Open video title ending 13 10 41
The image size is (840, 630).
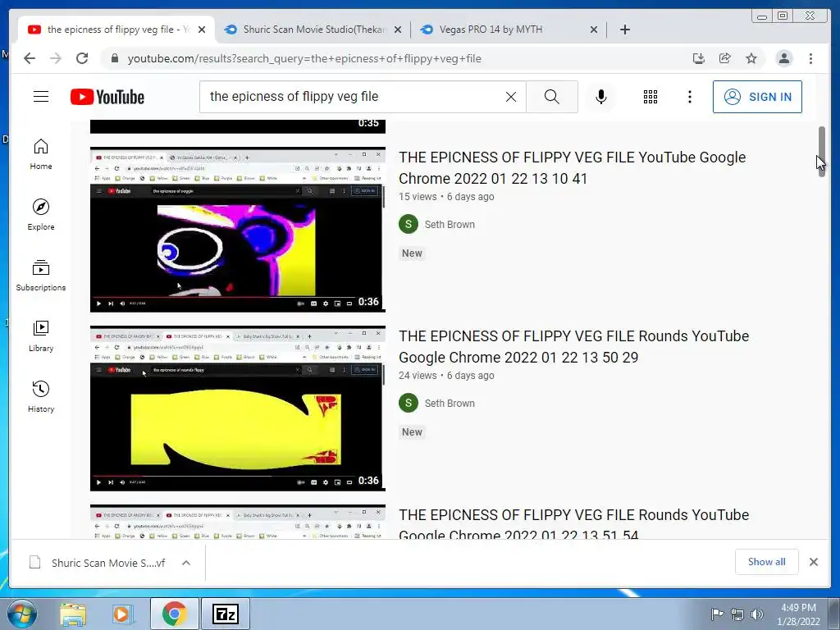tap(572, 167)
